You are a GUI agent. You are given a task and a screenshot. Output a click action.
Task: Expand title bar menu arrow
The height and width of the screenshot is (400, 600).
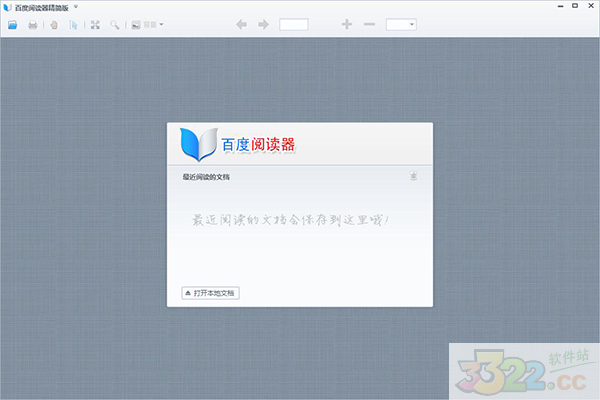(x=89, y=7)
